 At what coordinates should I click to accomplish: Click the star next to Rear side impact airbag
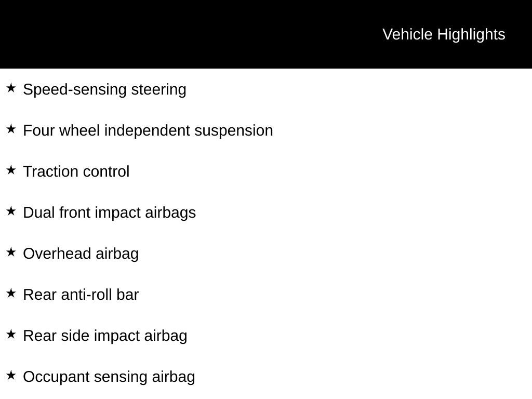(11, 334)
